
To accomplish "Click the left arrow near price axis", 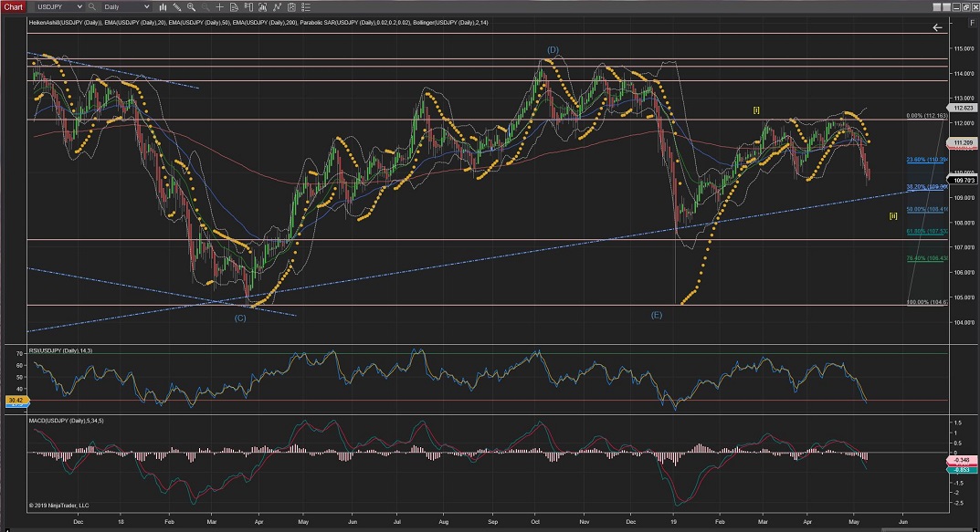I will [x=937, y=28].
